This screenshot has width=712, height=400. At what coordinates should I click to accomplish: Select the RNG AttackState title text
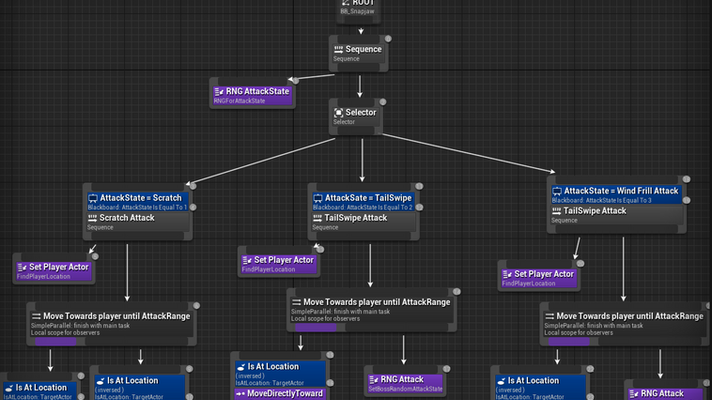point(257,91)
